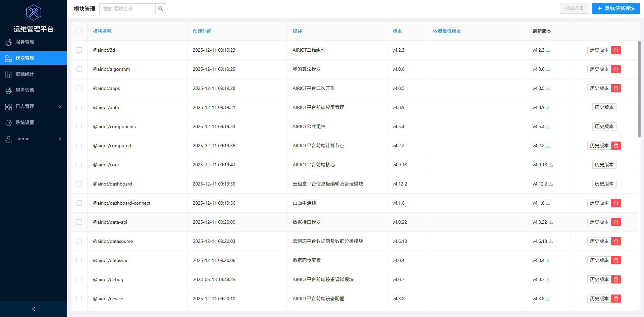Expand the admin account submenu

(x=60, y=139)
